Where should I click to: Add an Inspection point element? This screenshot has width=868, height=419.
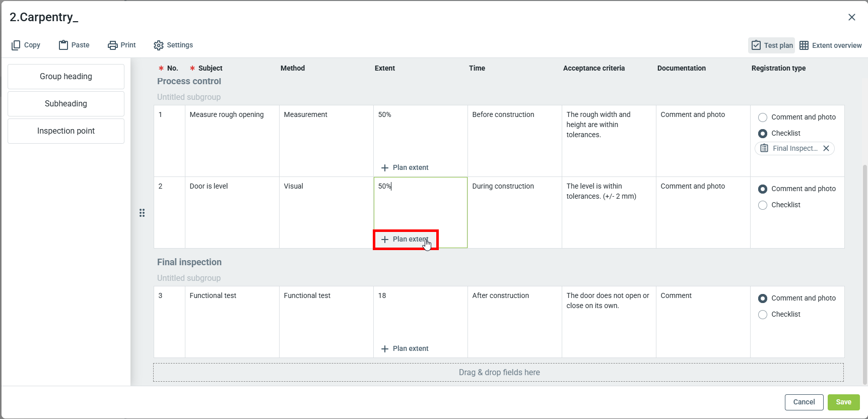tap(66, 131)
